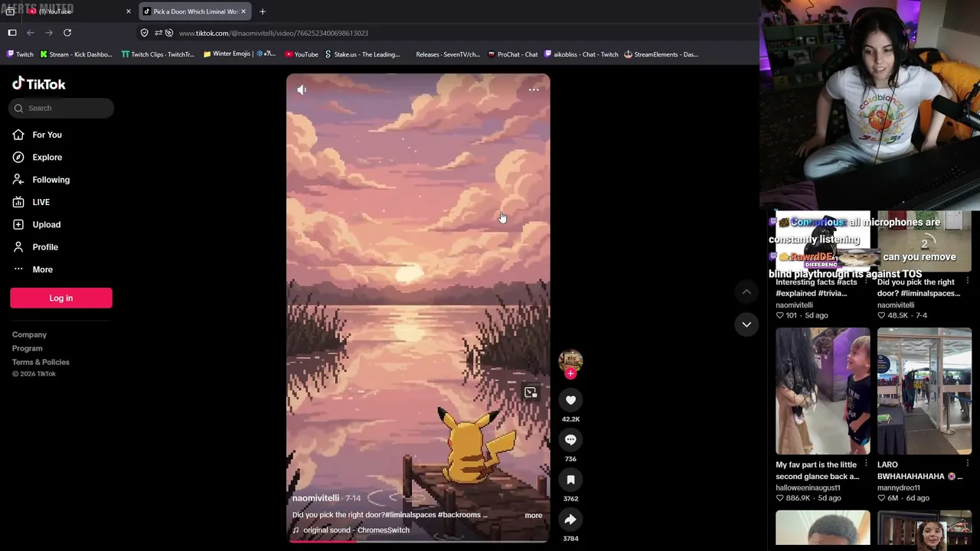980x551 pixels.
Task: Click the tiktok.com URL in the address bar
Action: point(273,33)
